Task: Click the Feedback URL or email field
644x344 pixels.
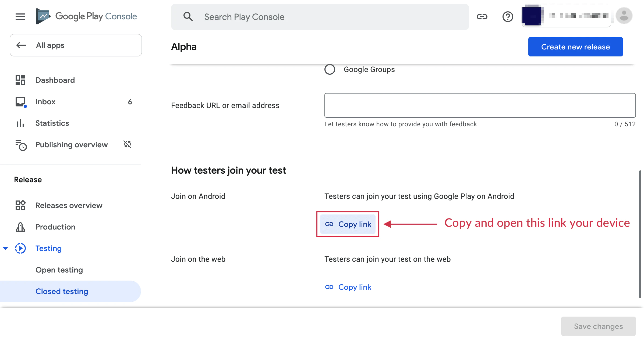Action: [480, 105]
